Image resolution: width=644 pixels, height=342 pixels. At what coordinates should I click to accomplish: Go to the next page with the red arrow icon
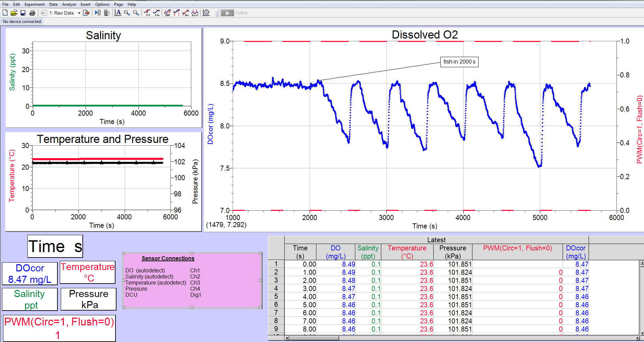(x=86, y=13)
